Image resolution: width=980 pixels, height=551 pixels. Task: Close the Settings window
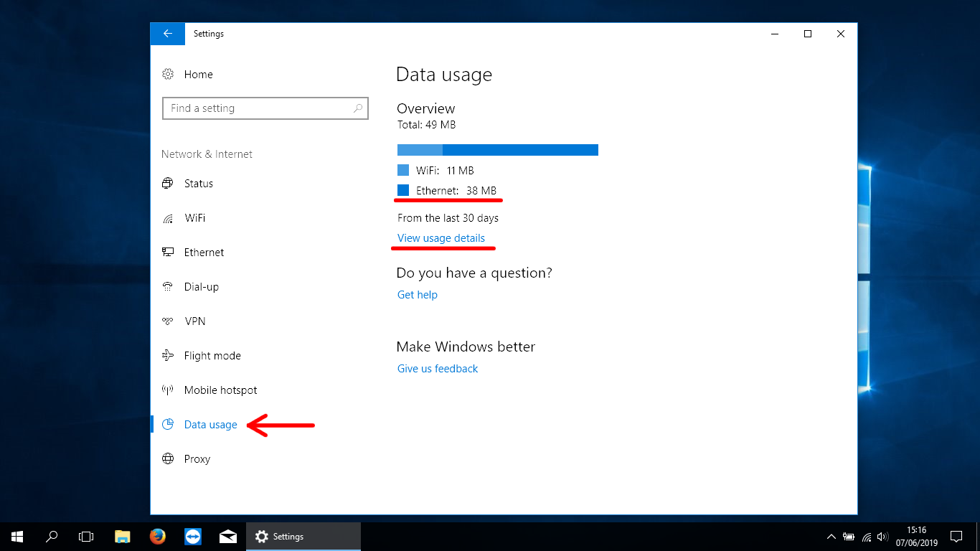pyautogui.click(x=841, y=34)
